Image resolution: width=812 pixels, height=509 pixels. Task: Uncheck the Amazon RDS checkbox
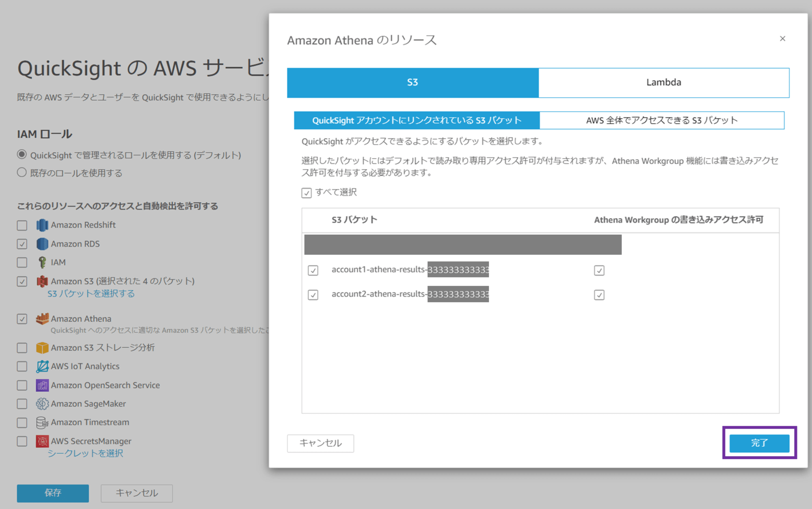(x=22, y=244)
